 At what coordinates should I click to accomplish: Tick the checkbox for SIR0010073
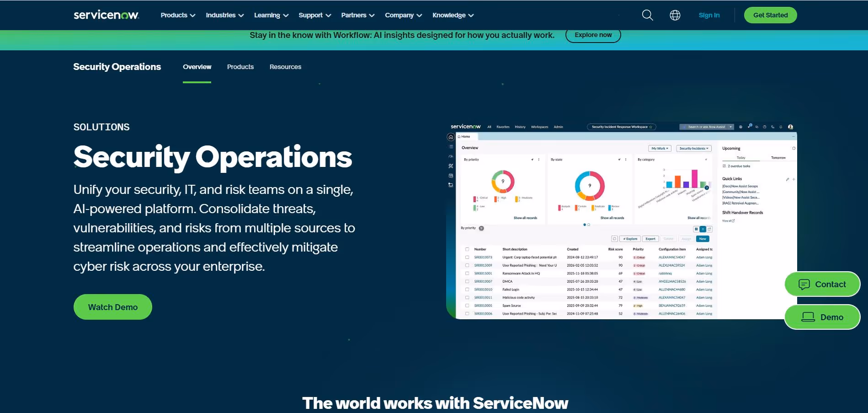(467, 257)
